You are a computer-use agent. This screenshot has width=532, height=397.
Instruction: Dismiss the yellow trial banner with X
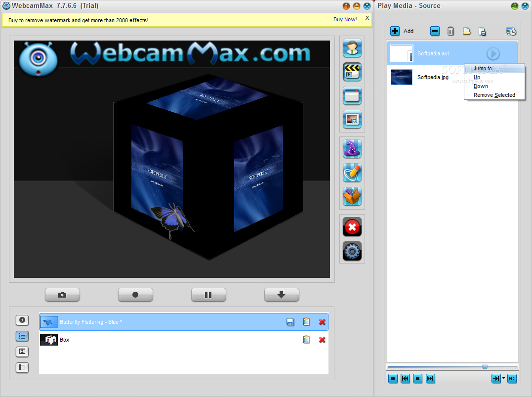point(367,18)
